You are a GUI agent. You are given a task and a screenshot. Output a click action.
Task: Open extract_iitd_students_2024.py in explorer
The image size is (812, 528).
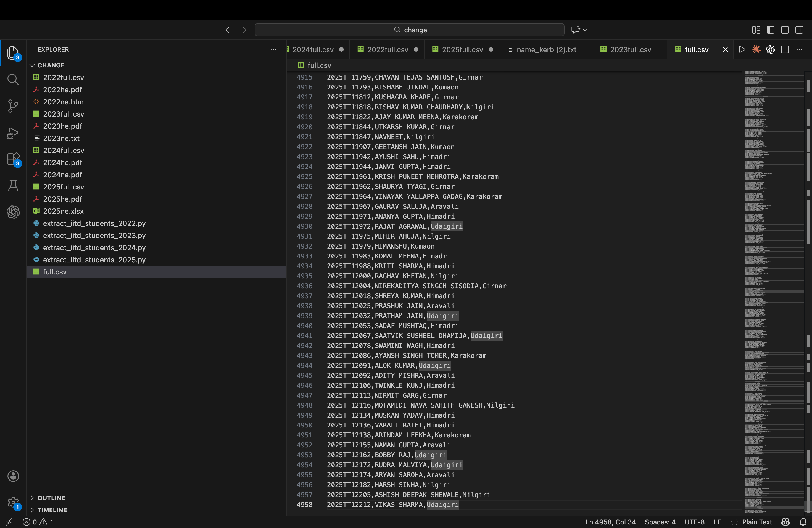[x=94, y=248]
